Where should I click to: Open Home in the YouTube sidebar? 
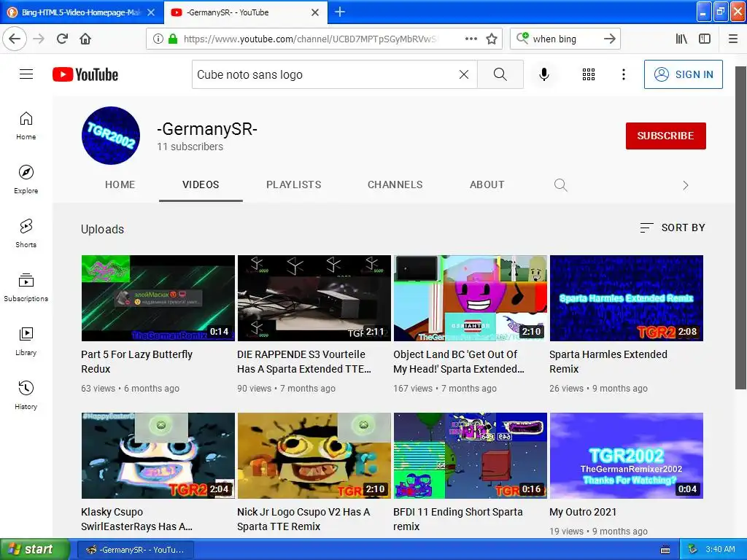26,125
